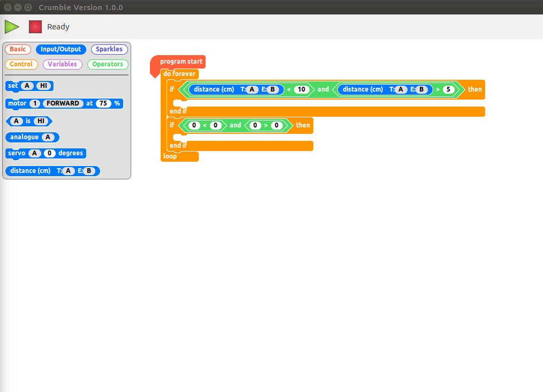Stop the program with the red stop button
The height and width of the screenshot is (392, 543).
click(35, 27)
